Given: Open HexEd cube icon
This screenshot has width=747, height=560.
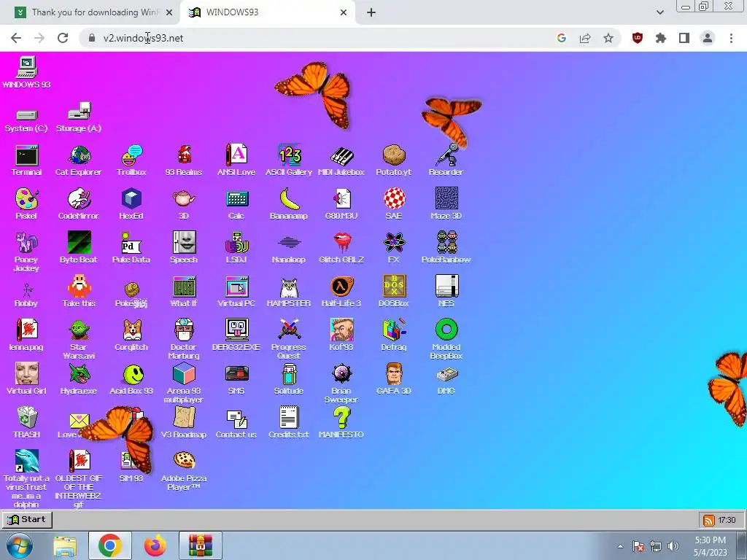Looking at the screenshot, I should click(131, 204).
